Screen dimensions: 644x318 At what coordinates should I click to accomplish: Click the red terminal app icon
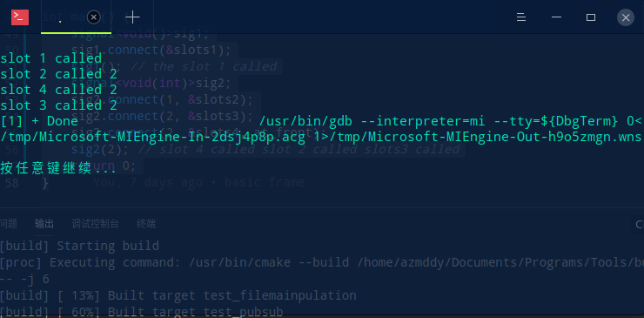(20, 17)
